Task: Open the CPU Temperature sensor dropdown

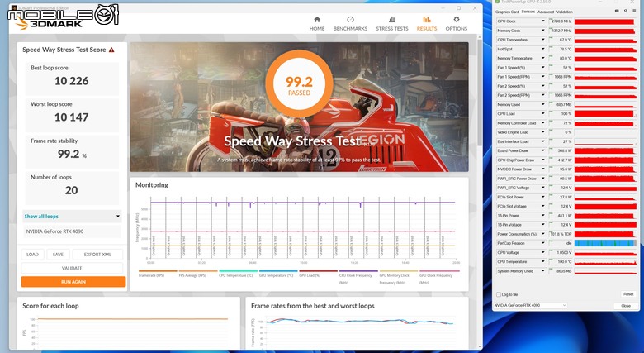Action: pyautogui.click(x=542, y=262)
